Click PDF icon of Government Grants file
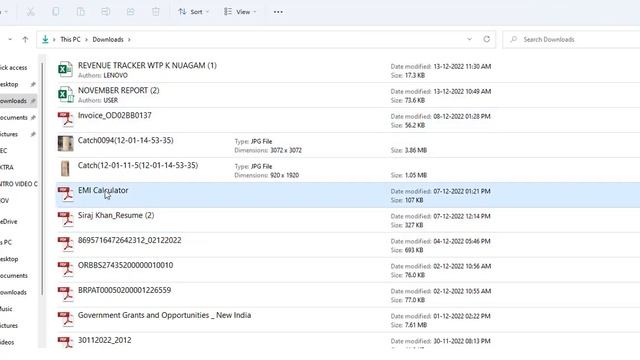 tap(65, 319)
